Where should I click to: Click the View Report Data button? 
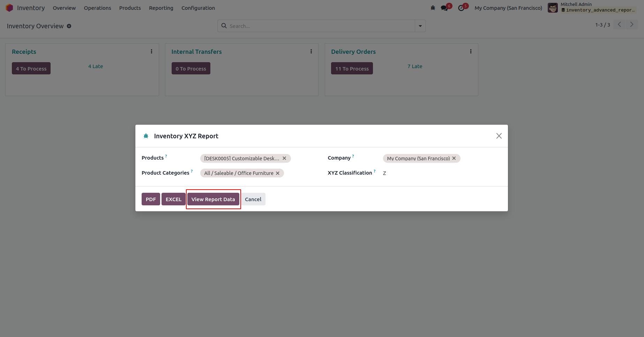pyautogui.click(x=213, y=199)
